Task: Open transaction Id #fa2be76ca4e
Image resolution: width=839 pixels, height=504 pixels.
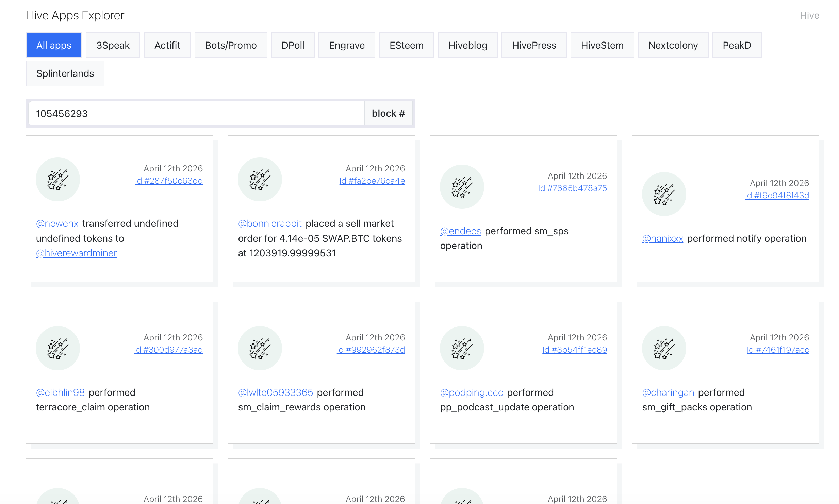Action: [372, 181]
